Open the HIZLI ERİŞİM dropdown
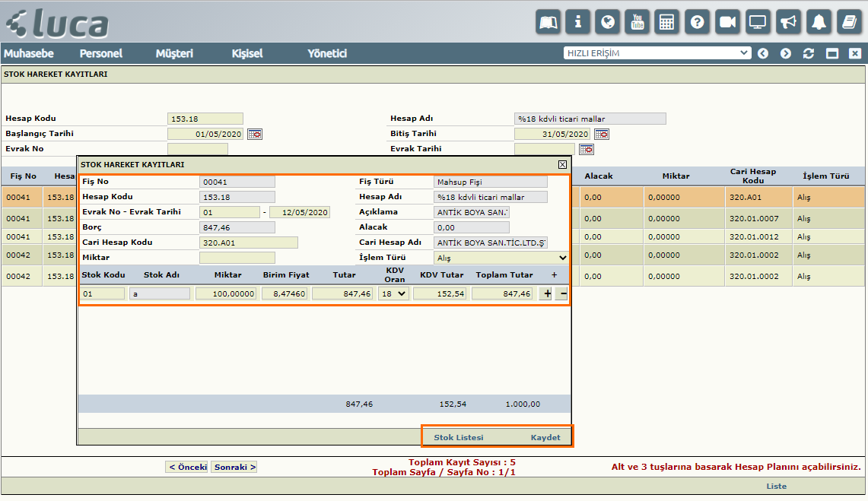Screen dimensions: 868x501 (x=657, y=53)
